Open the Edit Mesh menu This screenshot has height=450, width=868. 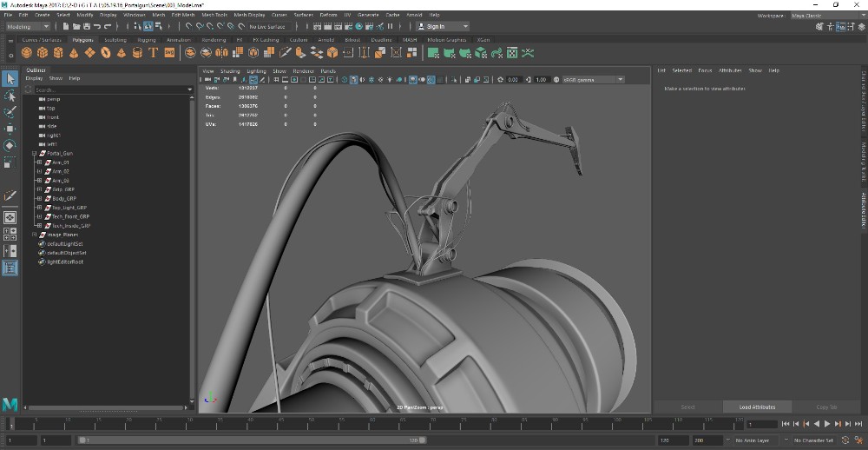(x=182, y=15)
